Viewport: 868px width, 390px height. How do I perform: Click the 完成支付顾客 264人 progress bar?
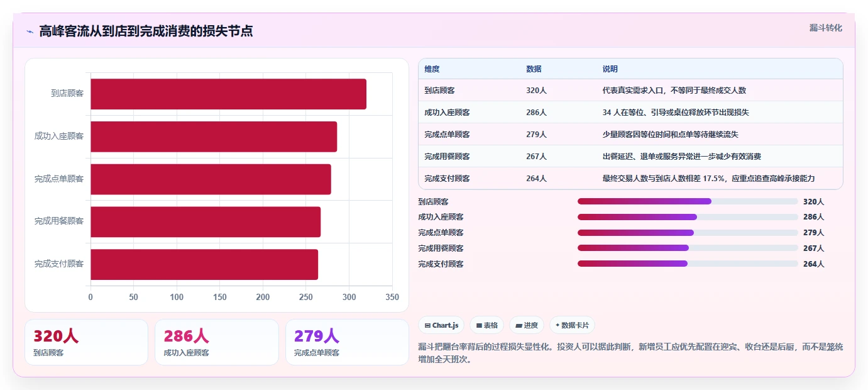[x=688, y=264]
